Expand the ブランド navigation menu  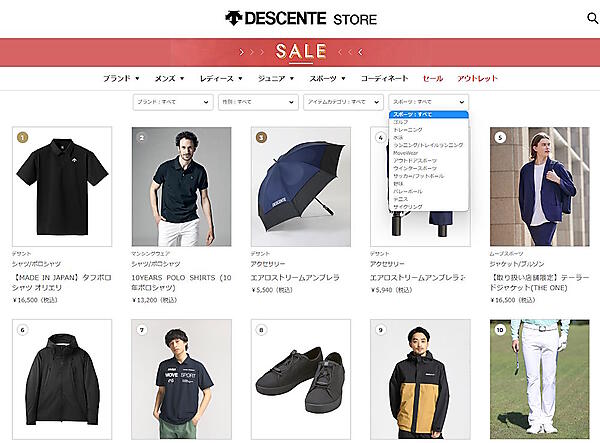(x=121, y=78)
